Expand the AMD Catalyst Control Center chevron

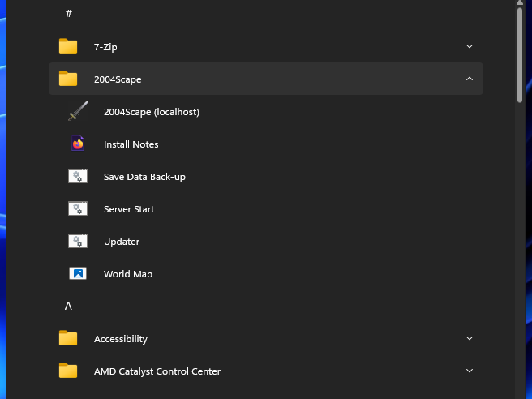click(470, 371)
